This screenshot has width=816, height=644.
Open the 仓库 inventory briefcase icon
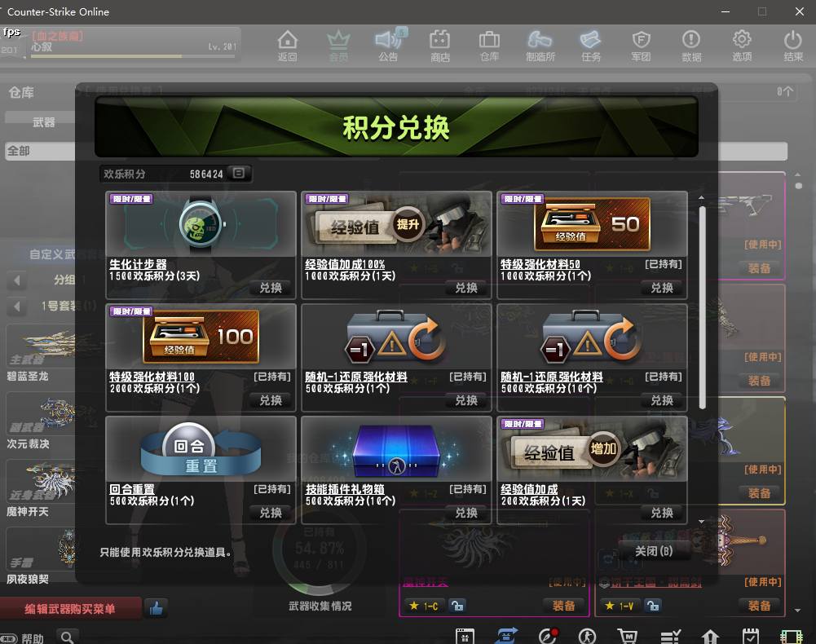click(x=489, y=46)
